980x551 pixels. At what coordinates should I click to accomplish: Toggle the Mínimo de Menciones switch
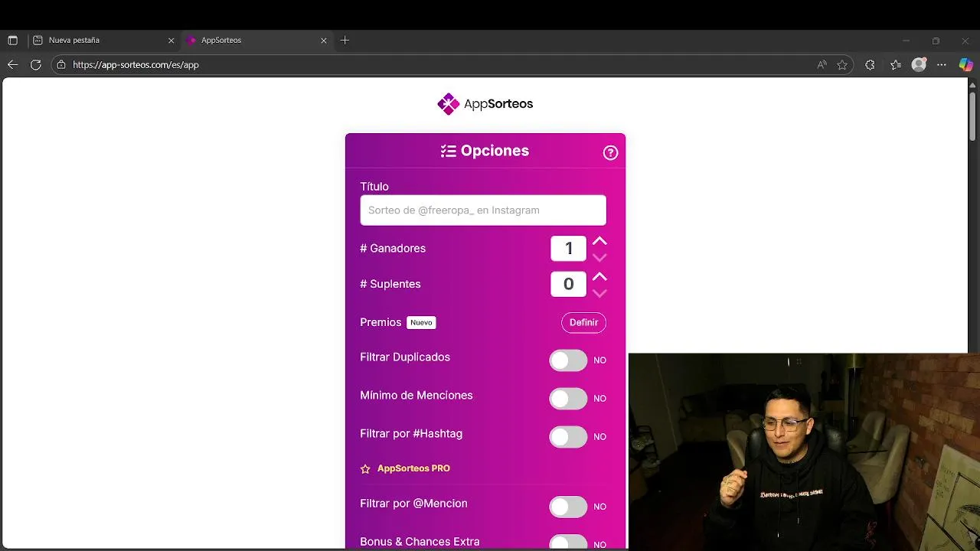click(568, 399)
